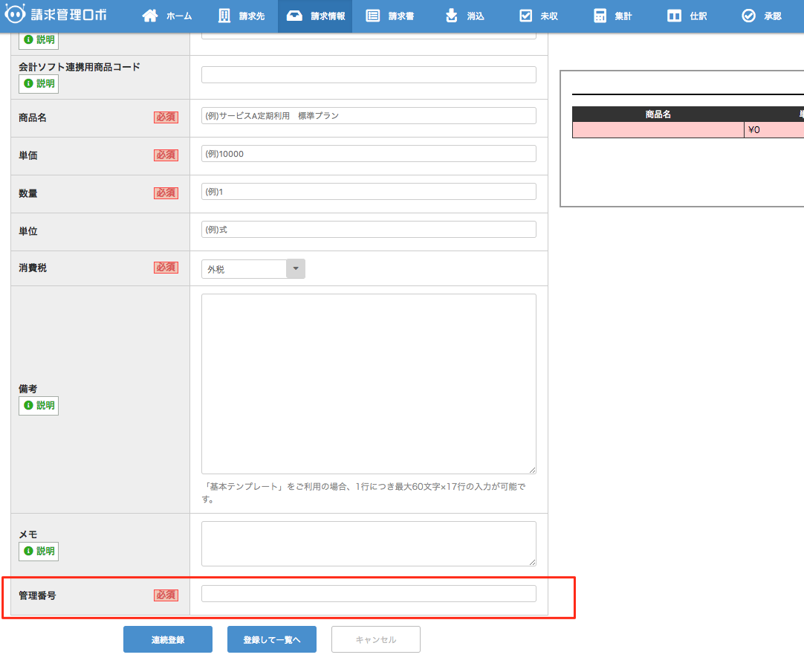Expand the 消費税 dropdown arrow
This screenshot has width=804, height=672.
click(296, 268)
